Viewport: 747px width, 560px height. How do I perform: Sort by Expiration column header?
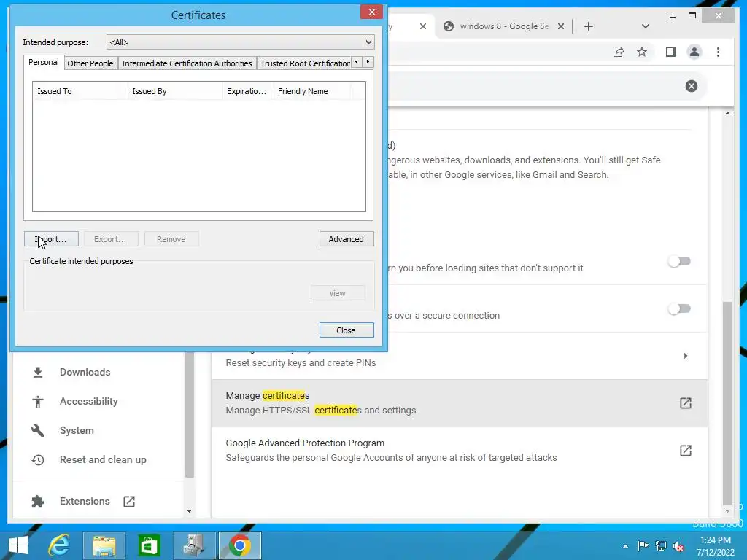(x=247, y=91)
